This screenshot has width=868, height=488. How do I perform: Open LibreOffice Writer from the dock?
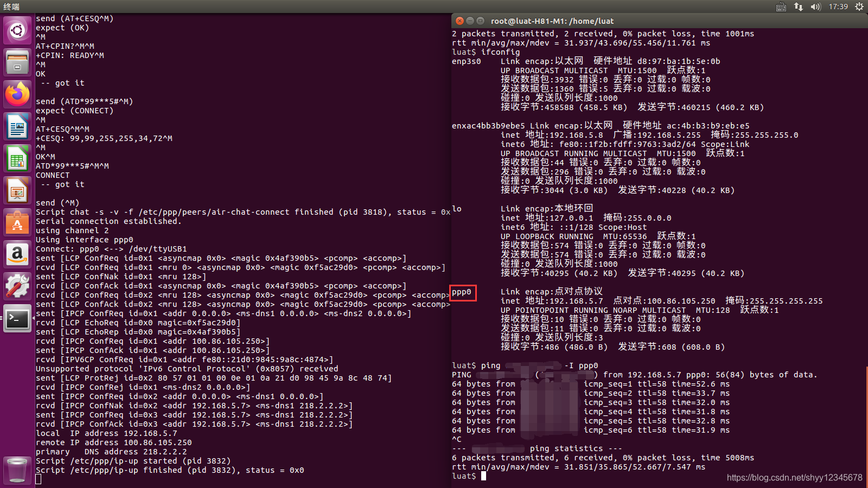tap(17, 126)
